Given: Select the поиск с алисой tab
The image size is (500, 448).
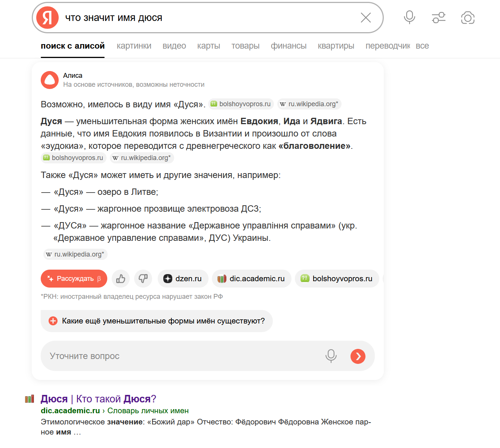Looking at the screenshot, I should point(73,46).
